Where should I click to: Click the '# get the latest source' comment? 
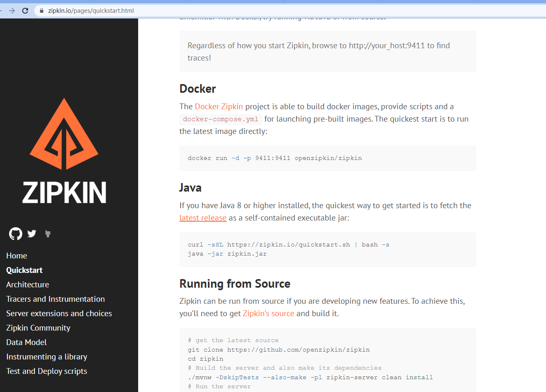pyautogui.click(x=233, y=340)
